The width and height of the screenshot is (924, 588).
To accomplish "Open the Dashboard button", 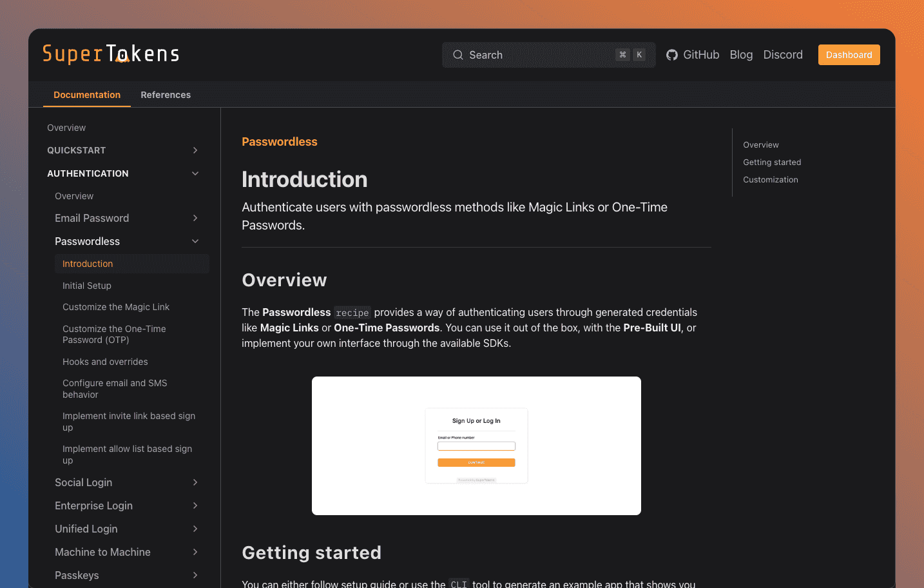I will (849, 55).
